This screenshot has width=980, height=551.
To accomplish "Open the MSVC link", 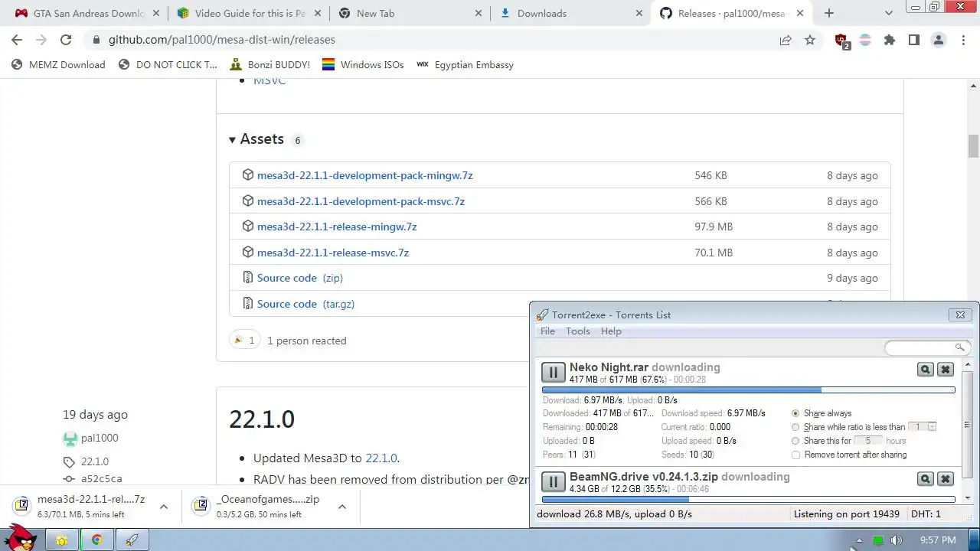I will click(269, 80).
